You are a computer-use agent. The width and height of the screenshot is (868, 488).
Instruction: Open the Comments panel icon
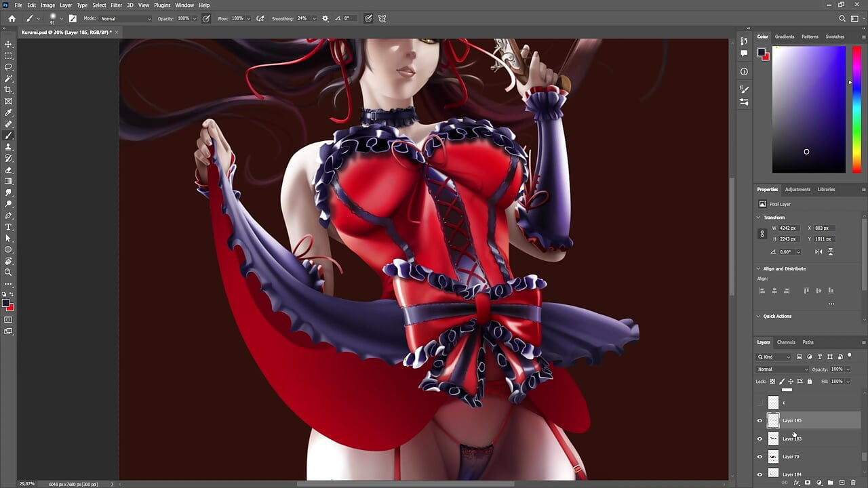pos(744,53)
